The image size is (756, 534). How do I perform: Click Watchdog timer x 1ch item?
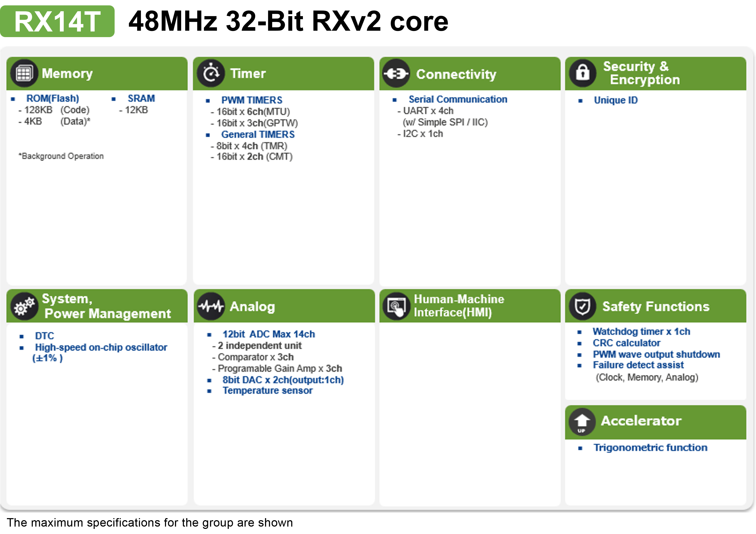[641, 332]
